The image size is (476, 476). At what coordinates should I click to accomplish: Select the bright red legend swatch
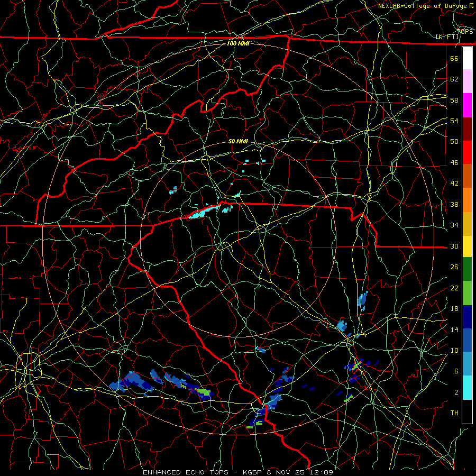pyautogui.click(x=467, y=152)
